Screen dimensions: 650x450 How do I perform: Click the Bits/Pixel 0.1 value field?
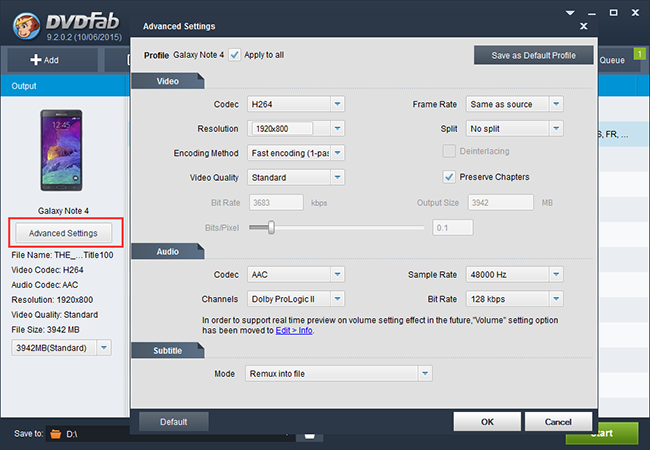(x=453, y=227)
